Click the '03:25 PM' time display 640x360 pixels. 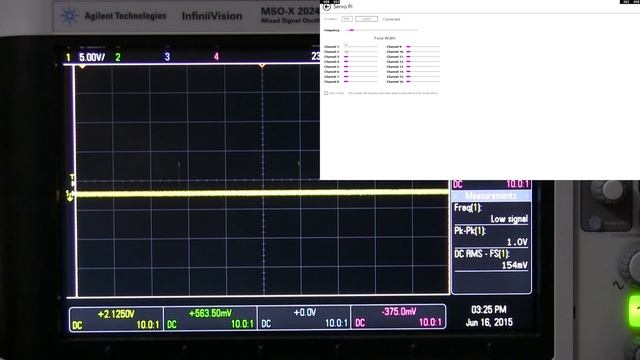[x=489, y=310]
